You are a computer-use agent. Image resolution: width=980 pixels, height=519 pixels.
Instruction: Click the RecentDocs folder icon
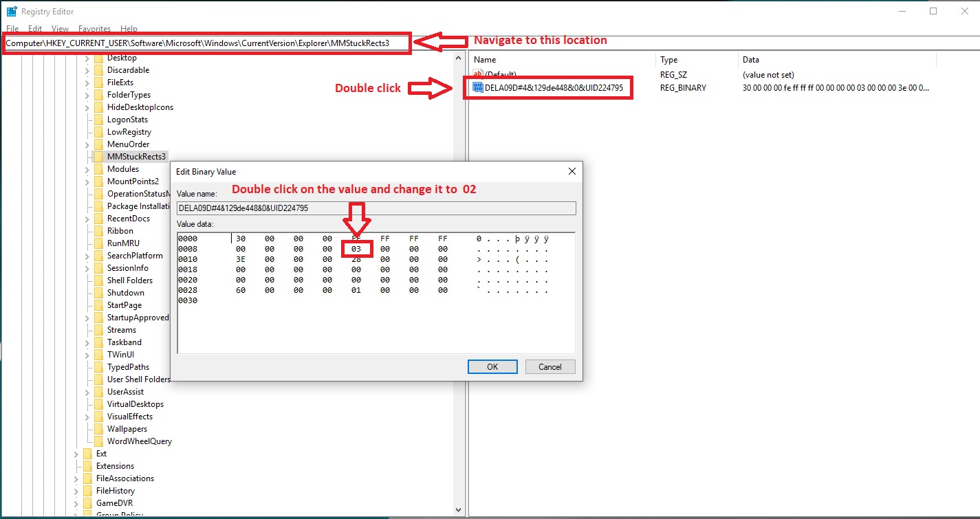point(98,219)
